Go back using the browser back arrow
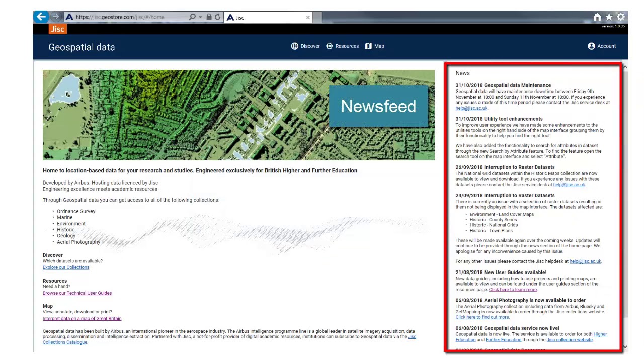The image size is (644, 362). [x=41, y=17]
